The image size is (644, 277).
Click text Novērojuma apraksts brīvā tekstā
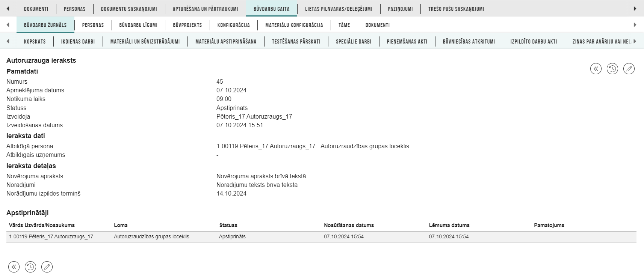[261, 176]
